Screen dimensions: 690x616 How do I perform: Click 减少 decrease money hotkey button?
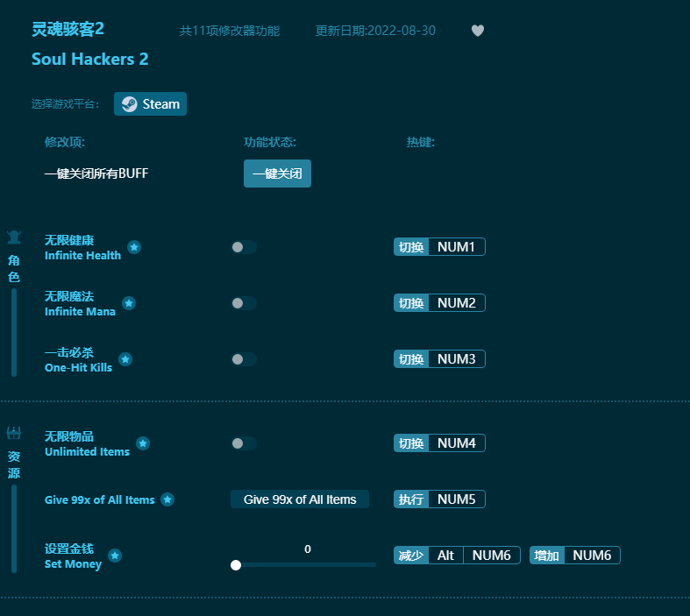click(x=411, y=556)
